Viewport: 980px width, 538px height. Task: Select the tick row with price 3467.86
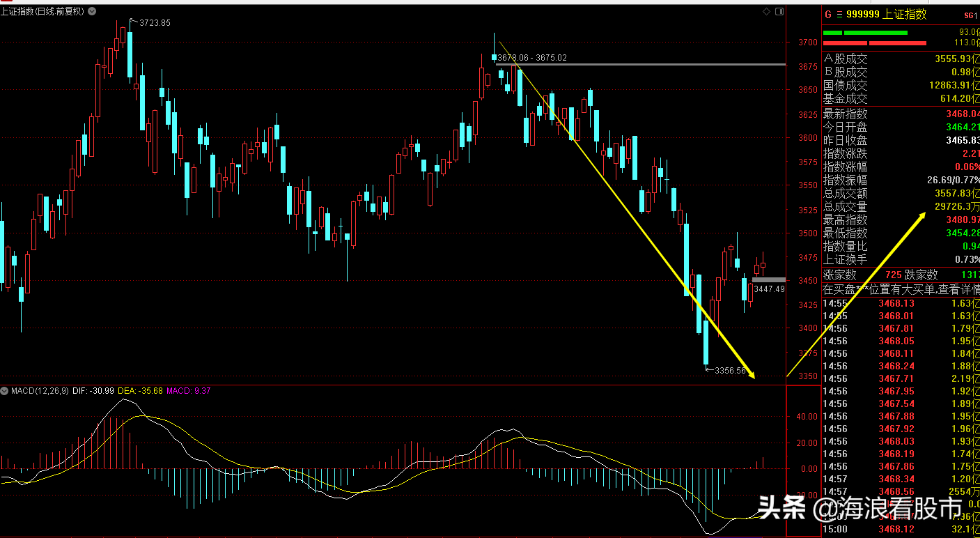[901, 466]
